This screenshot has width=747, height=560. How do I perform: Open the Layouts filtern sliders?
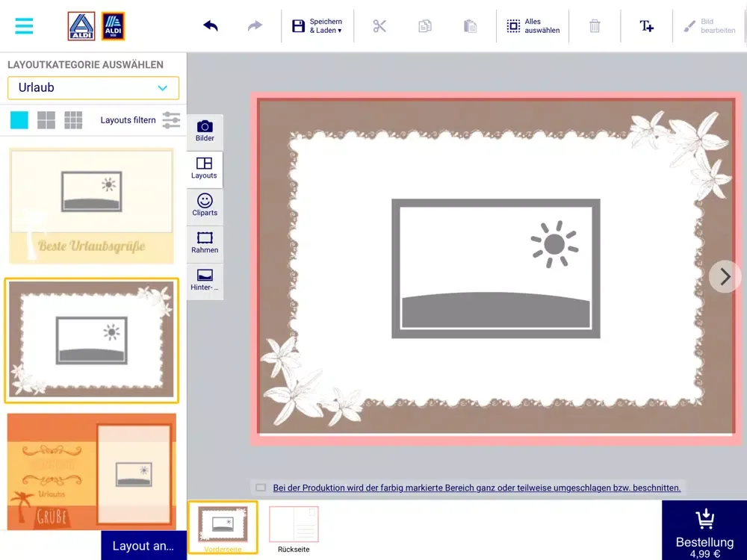(171, 120)
